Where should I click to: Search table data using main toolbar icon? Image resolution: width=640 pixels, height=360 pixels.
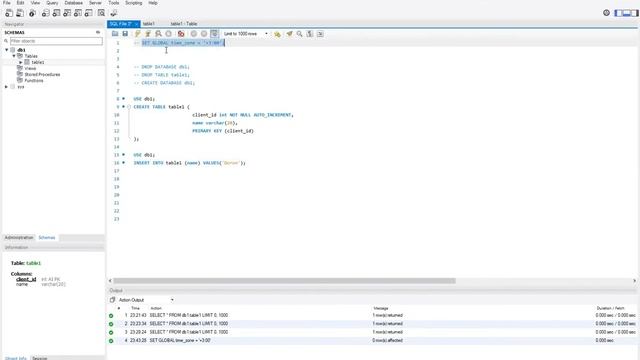(x=101, y=13)
